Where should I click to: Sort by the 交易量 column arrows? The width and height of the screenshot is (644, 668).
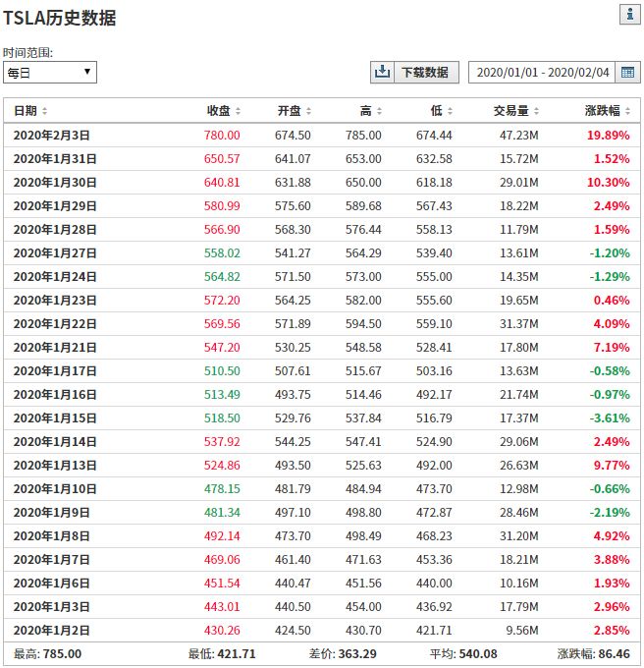click(536, 111)
